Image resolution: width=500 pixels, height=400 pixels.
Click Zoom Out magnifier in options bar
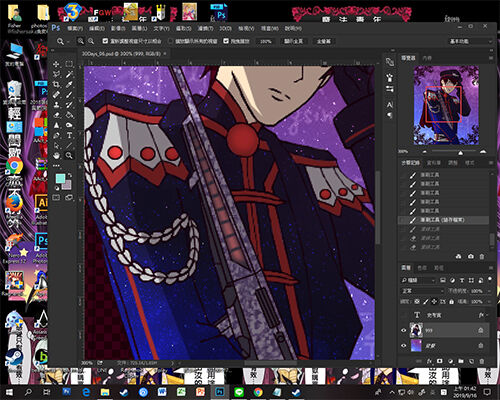pos(91,41)
